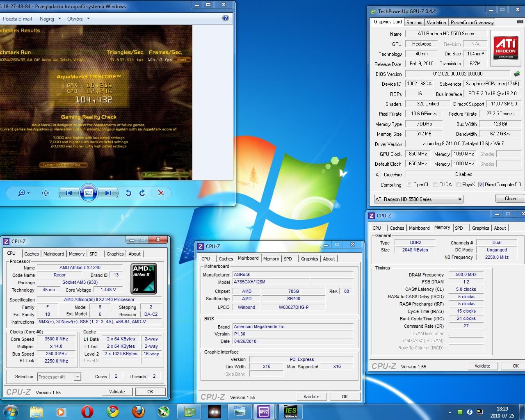Open the PowerColor Giveaway tab
The height and width of the screenshot is (420, 525).
click(472, 23)
